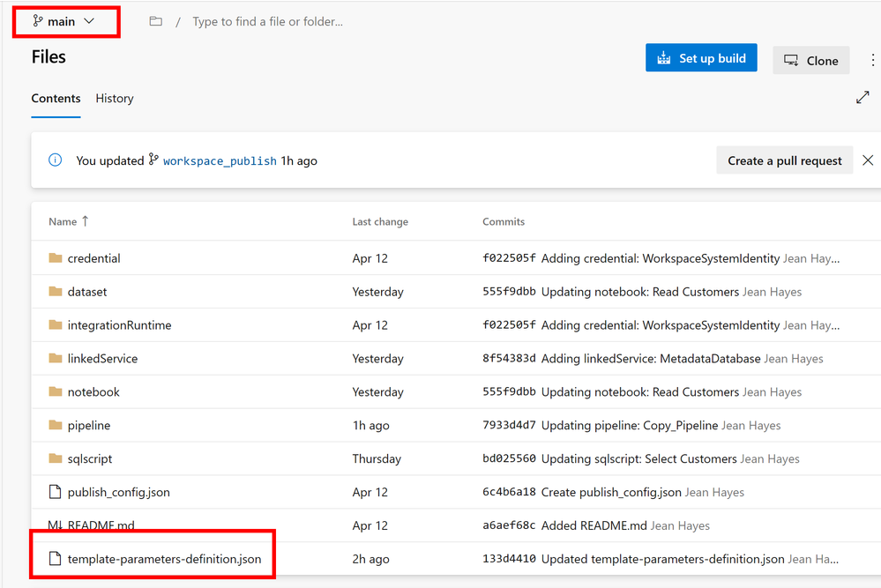Open the sqlscript folder

pyautogui.click(x=90, y=458)
